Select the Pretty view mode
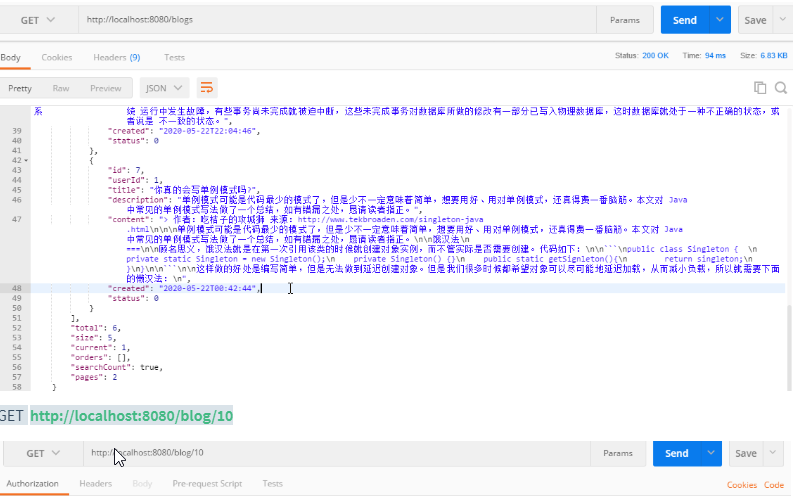The width and height of the screenshot is (795, 496). 20,88
